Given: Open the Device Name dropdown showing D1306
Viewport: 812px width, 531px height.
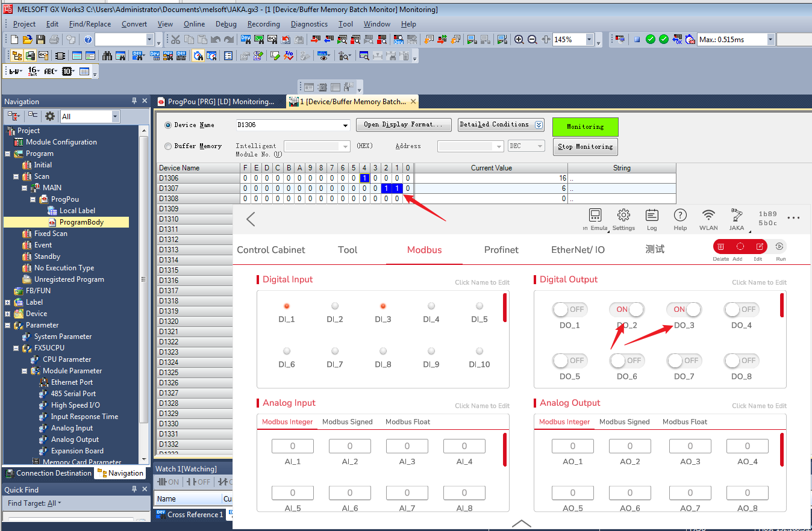Looking at the screenshot, I should coord(345,125).
